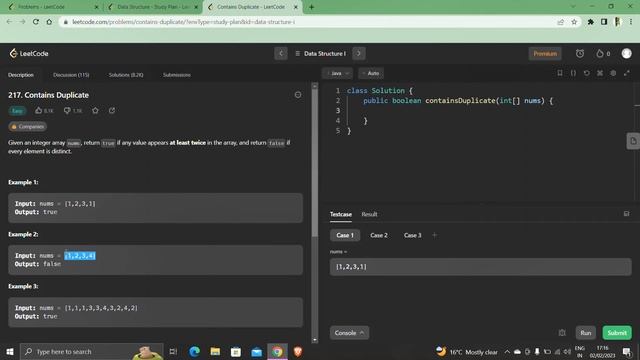Click the green Submit button

[x=617, y=333]
